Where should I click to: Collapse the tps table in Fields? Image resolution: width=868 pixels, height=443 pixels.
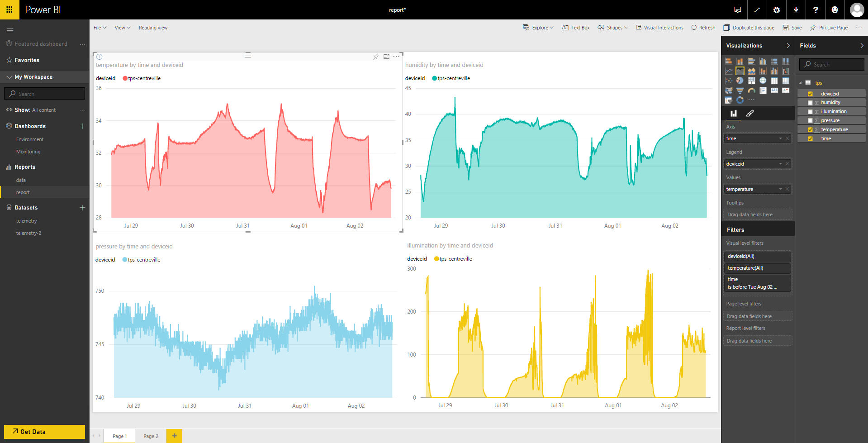[801, 83]
